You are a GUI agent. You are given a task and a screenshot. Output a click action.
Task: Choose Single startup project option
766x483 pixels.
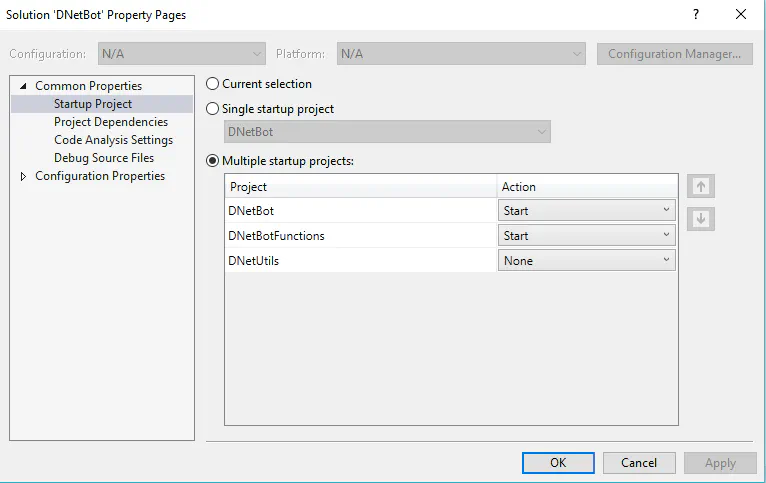213,109
